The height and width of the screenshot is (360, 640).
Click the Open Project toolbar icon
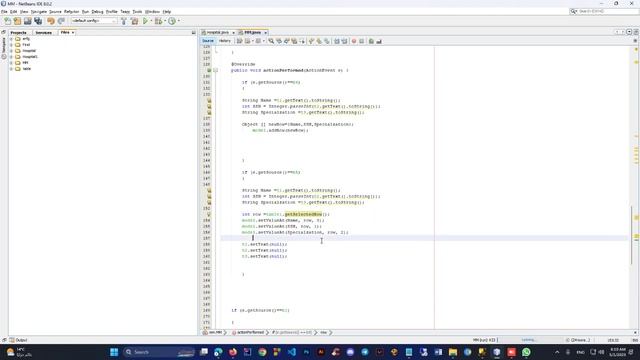[27, 21]
